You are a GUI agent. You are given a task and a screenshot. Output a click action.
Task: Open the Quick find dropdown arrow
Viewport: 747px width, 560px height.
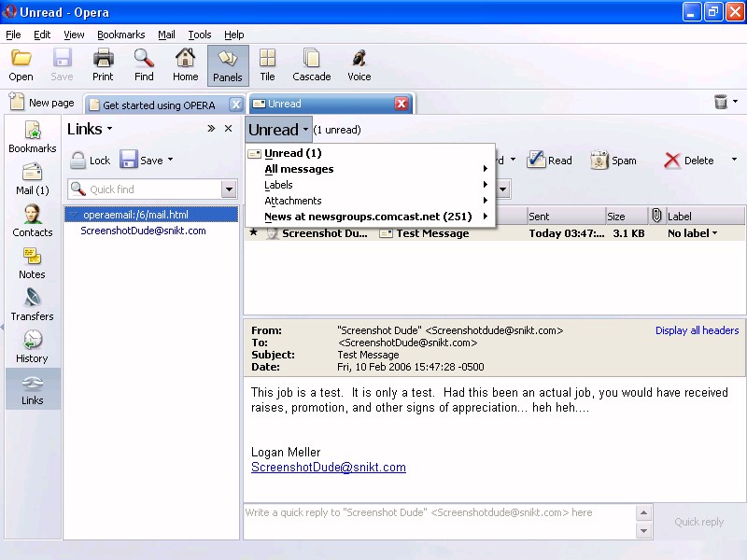point(229,189)
